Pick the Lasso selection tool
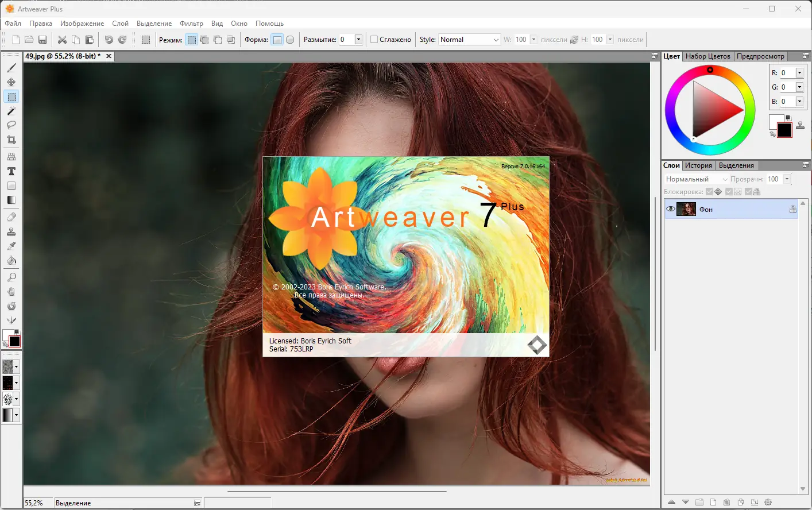 pos(11,125)
